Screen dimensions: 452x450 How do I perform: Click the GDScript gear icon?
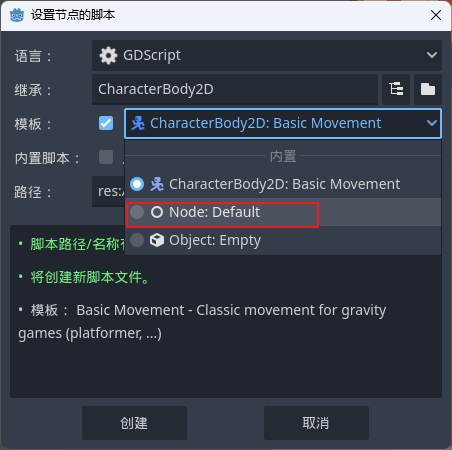click(x=108, y=55)
